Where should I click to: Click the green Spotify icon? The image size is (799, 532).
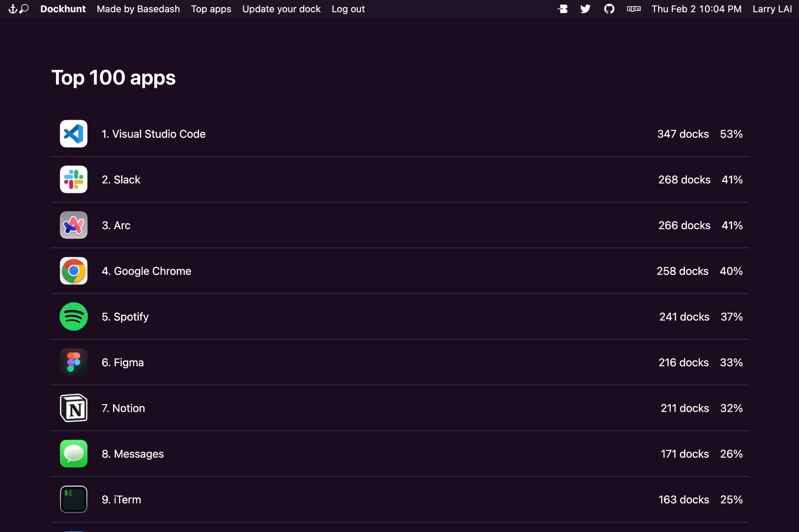(x=74, y=317)
